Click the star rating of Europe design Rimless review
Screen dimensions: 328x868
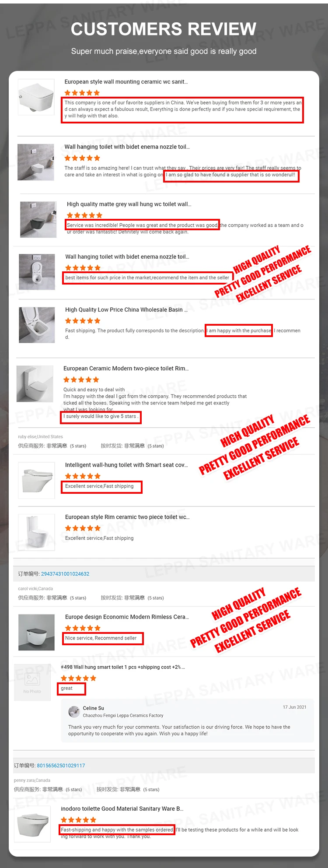click(x=83, y=628)
